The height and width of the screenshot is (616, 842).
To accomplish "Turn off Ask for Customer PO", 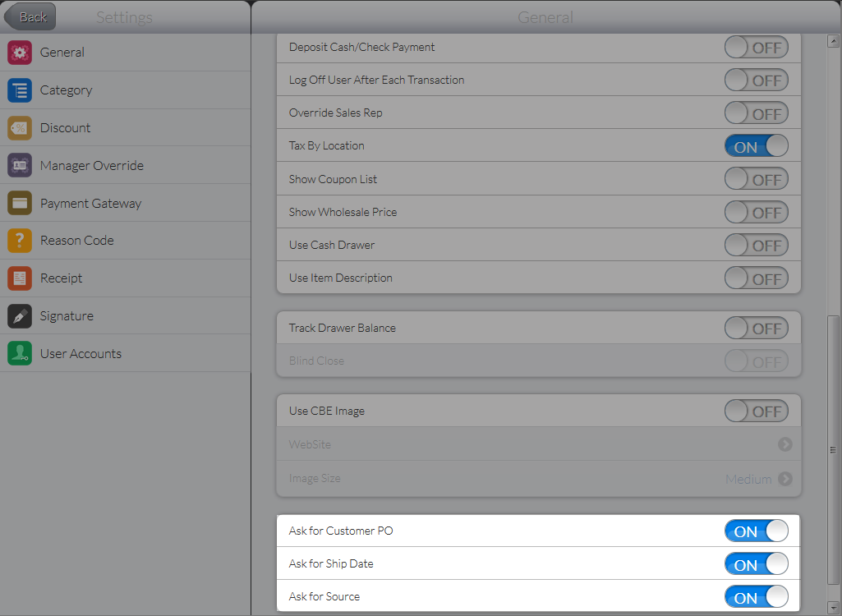I will (x=756, y=531).
